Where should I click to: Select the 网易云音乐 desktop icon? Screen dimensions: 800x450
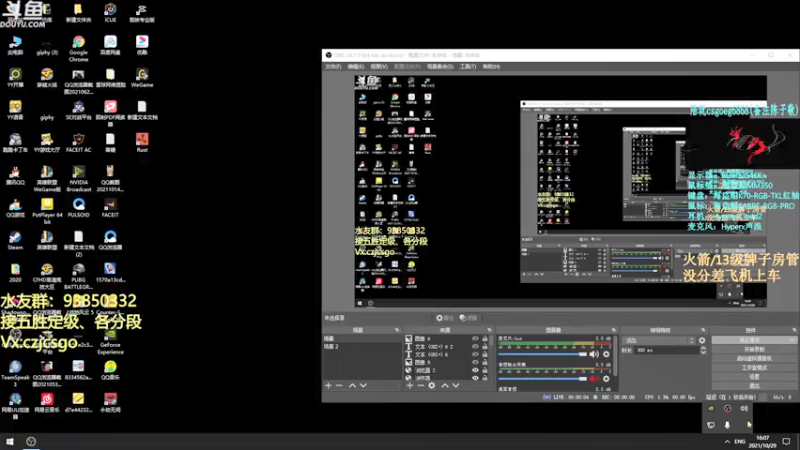[47, 403]
